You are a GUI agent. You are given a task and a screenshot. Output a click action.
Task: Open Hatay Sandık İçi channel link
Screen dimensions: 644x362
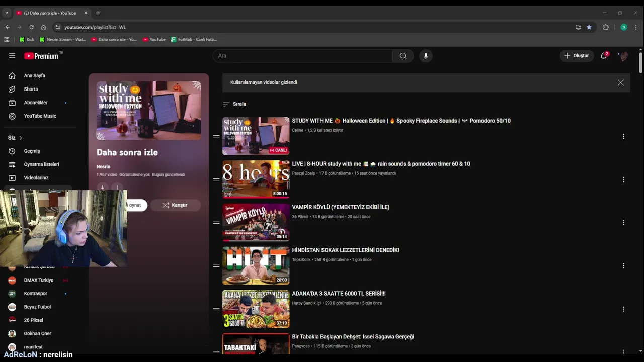(306, 303)
